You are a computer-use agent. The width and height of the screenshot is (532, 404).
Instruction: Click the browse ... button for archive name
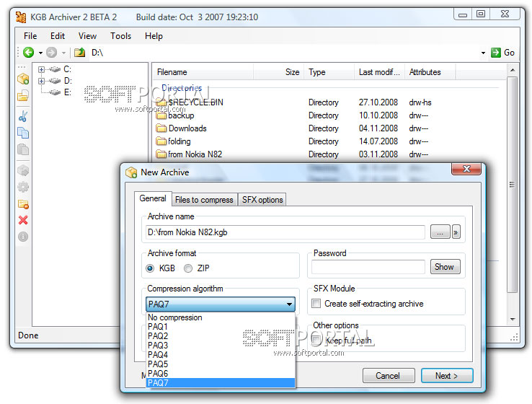(440, 232)
